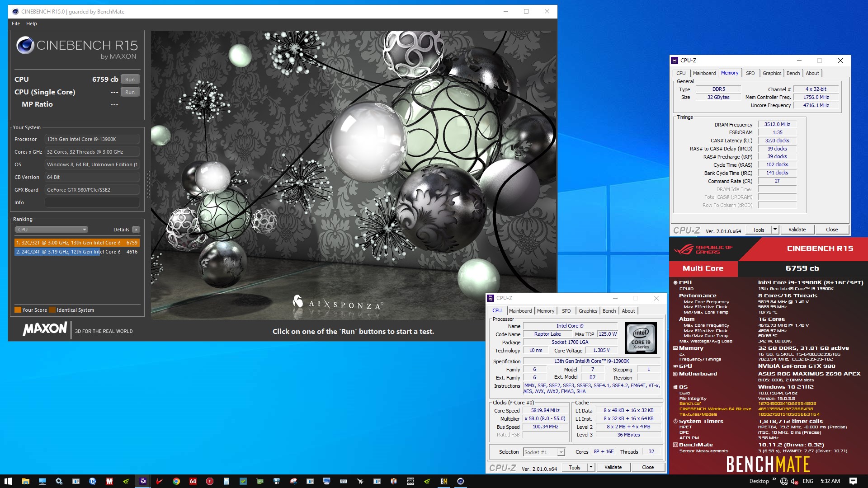Click CPU-Z title bar icon in lower window

(x=491, y=298)
